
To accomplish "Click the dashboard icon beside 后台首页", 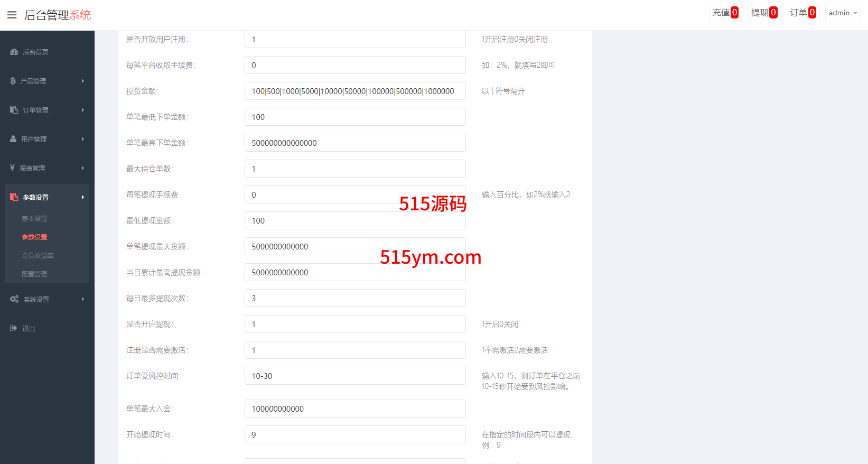I will click(x=14, y=52).
